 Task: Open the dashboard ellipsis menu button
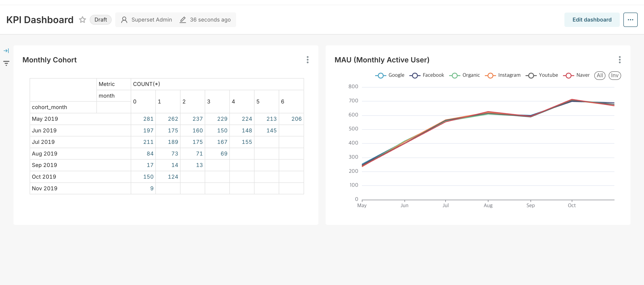click(630, 20)
